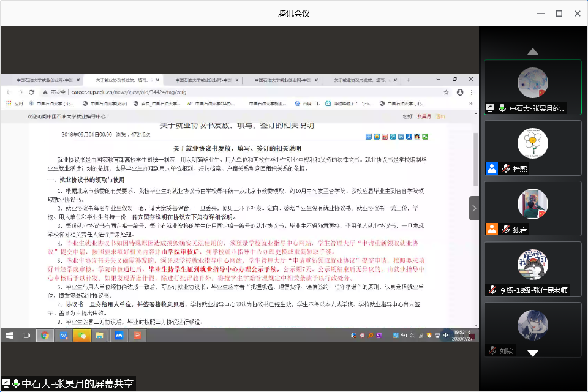
Task: Share the article to QQ penguin icon
Action: coord(418,137)
